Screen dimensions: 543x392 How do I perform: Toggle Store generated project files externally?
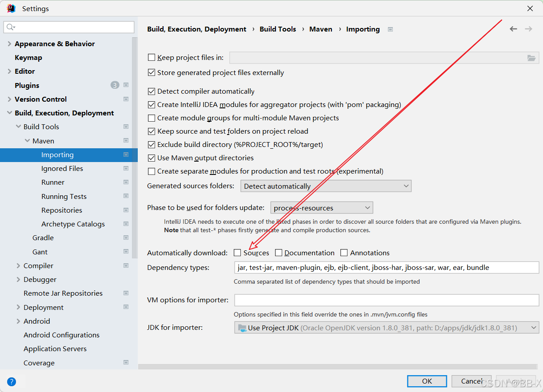[x=152, y=72]
